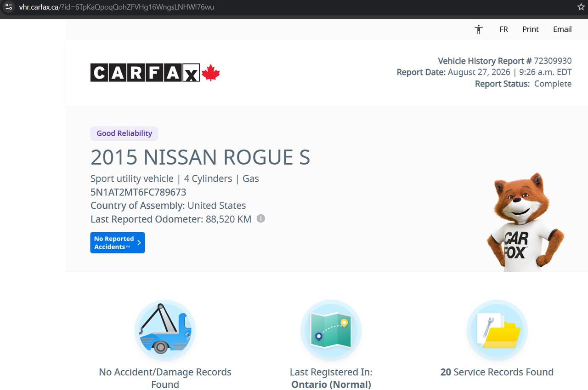
Task: Click the 2015 NISSAN ROGUE S heading
Action: pyautogui.click(x=200, y=157)
